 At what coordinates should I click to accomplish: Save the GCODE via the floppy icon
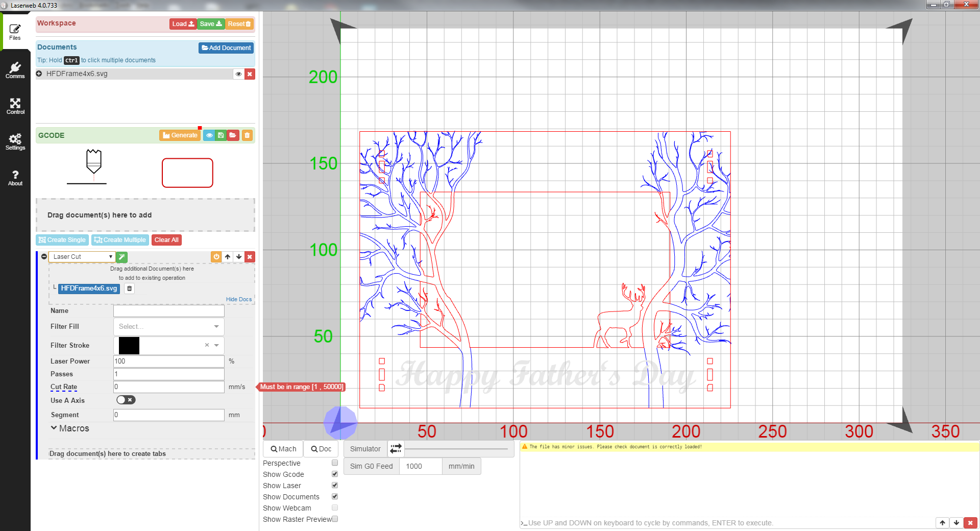(x=220, y=135)
